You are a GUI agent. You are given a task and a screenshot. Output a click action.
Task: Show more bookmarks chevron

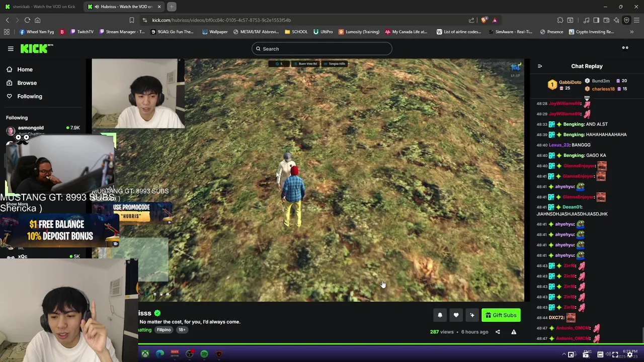[x=631, y=32]
